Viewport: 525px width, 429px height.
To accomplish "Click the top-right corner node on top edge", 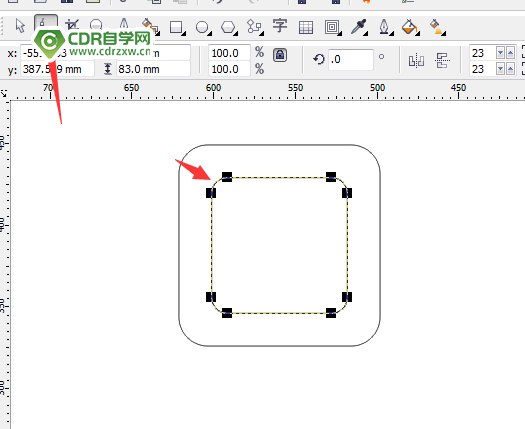I will point(331,177).
